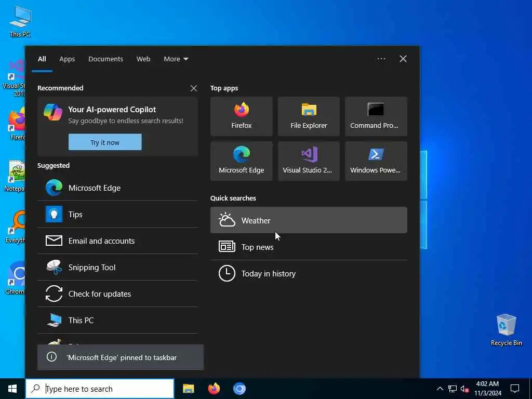Close the search panel
The height and width of the screenshot is (399, 532).
pyautogui.click(x=403, y=59)
